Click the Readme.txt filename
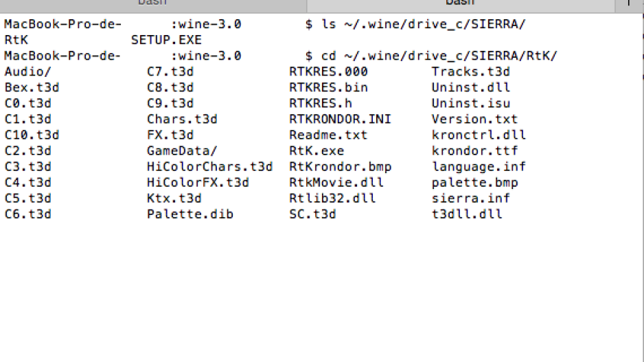The height and width of the screenshot is (362, 644). point(328,135)
